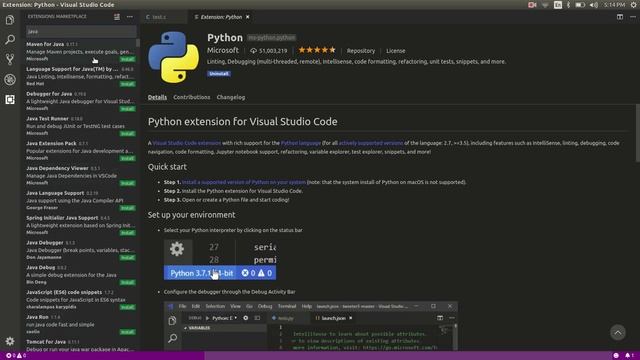Screen dimensions: 640x360
Task: Open the Repository link
Action: pyautogui.click(x=360, y=51)
